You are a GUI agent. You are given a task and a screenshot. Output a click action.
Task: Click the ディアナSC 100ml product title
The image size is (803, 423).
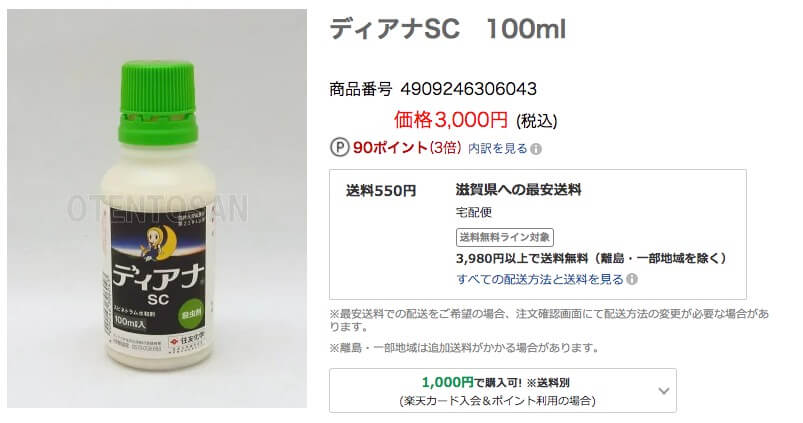pos(448,29)
